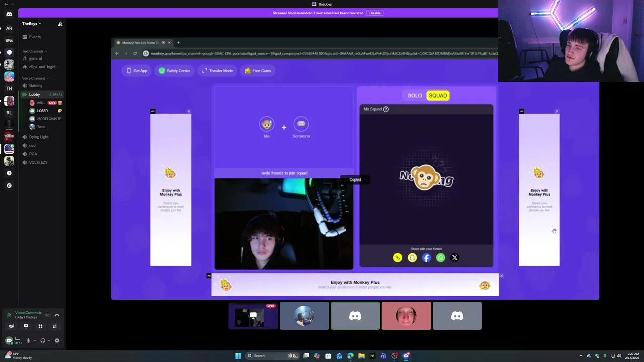Click the monkey.app address bar
The width and height of the screenshot is (644, 362).
(321, 53)
